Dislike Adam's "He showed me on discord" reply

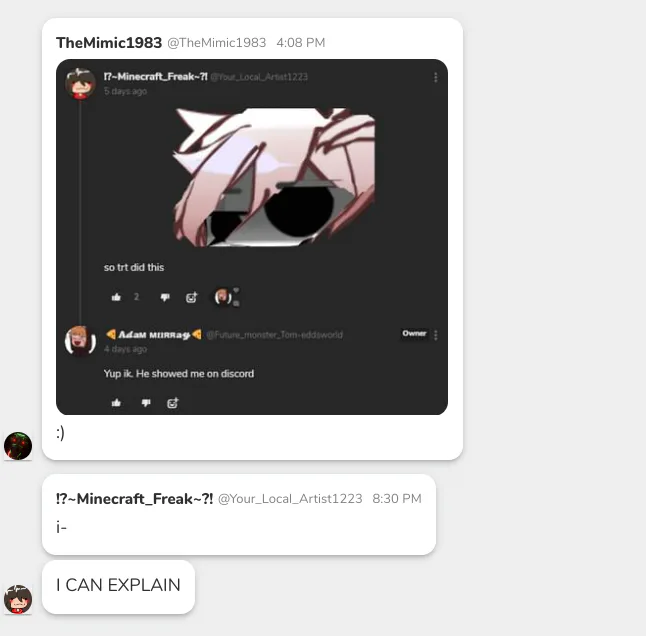coord(146,402)
